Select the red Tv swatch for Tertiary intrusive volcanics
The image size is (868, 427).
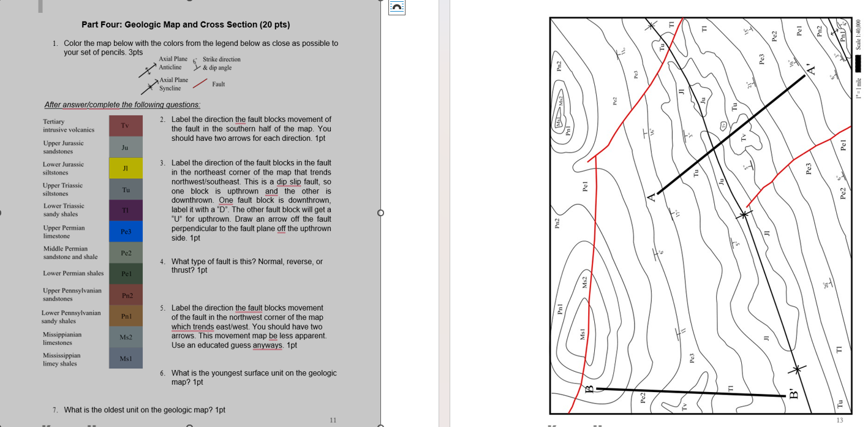(x=125, y=125)
